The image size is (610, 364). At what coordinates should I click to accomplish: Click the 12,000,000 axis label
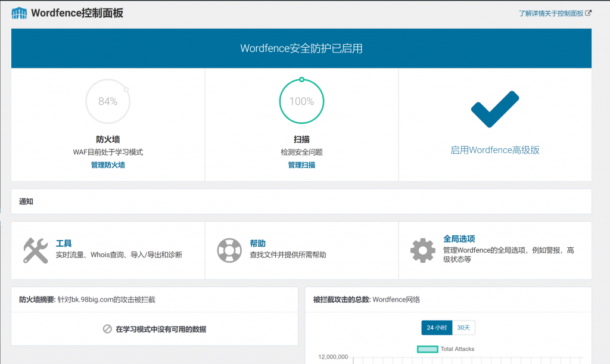pos(333,357)
